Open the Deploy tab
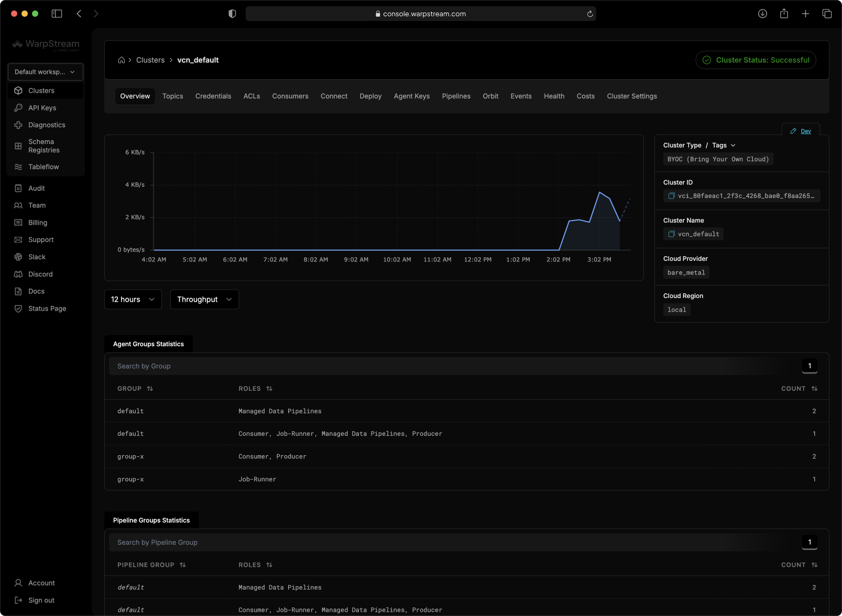 [x=370, y=96]
